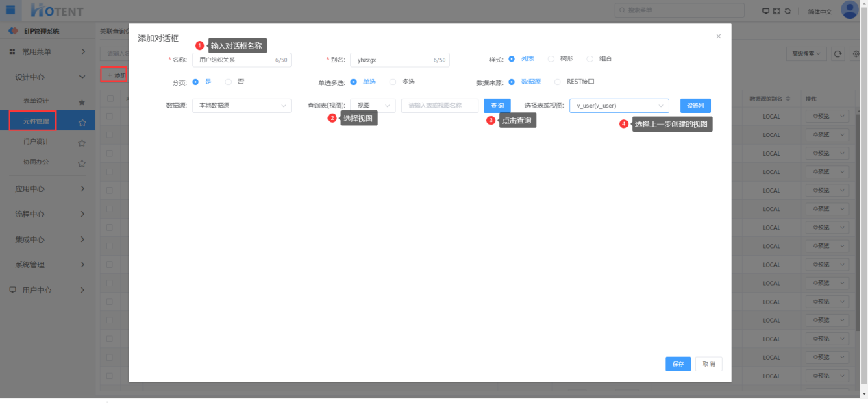Click the 设置列 button

click(695, 106)
